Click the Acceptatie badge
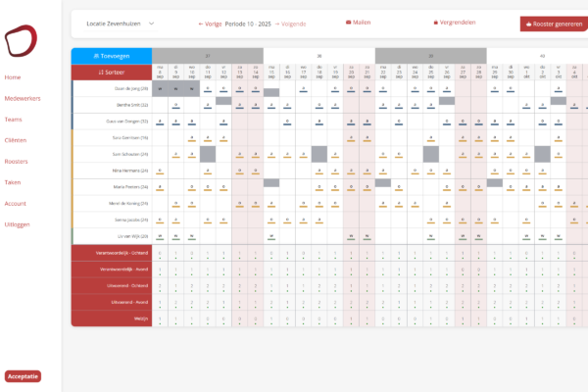The height and width of the screenshot is (392, 588). coord(23,376)
